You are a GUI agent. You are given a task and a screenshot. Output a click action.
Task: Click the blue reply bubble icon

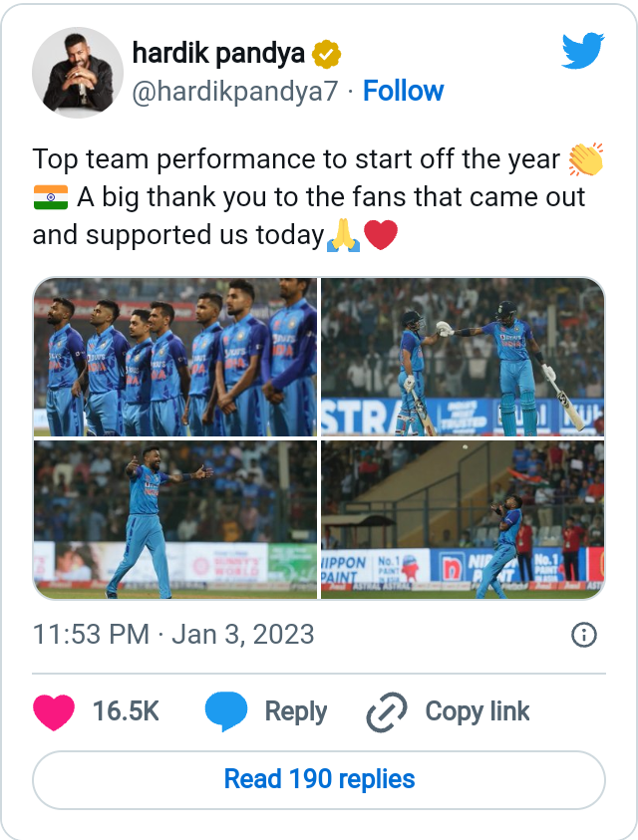click(225, 712)
